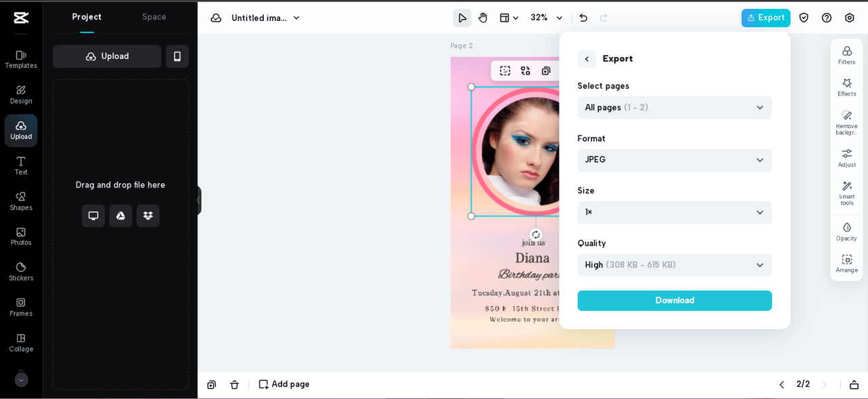Open the Text panel in sidebar
The image size is (868, 399).
21,165
